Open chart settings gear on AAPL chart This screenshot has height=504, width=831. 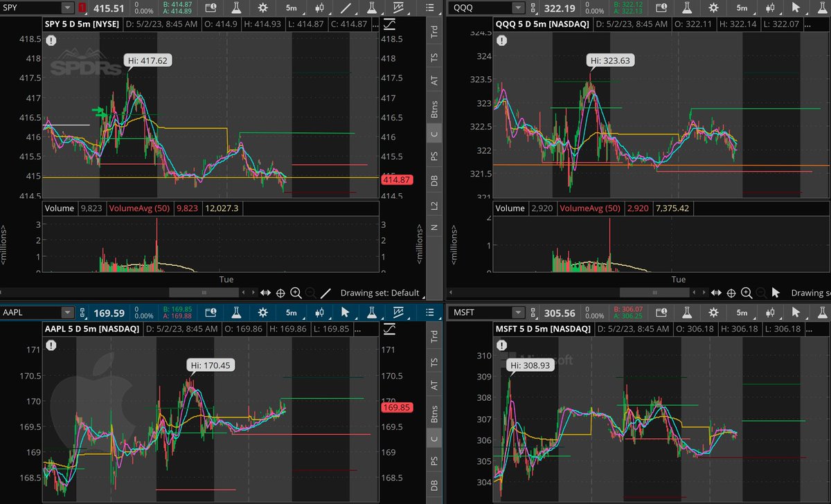pos(263,312)
